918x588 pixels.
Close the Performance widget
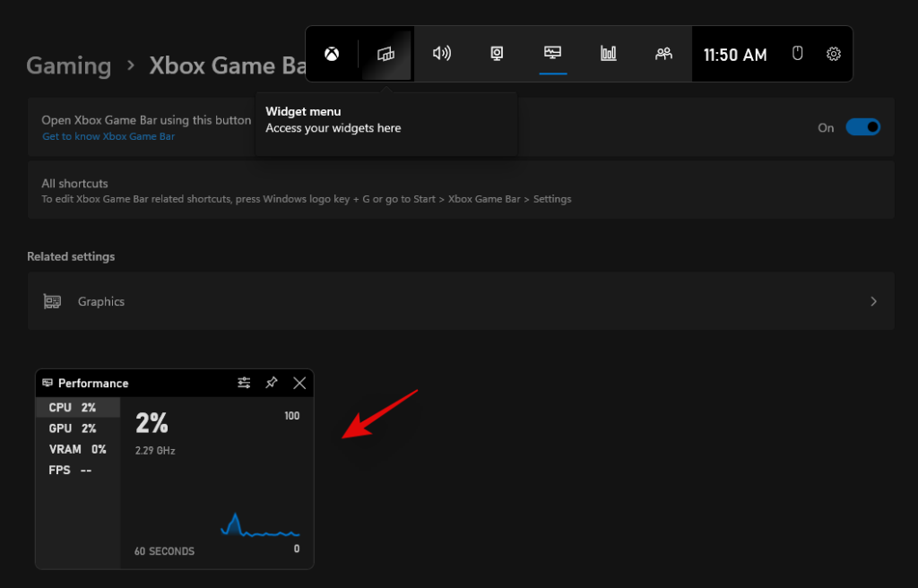299,383
